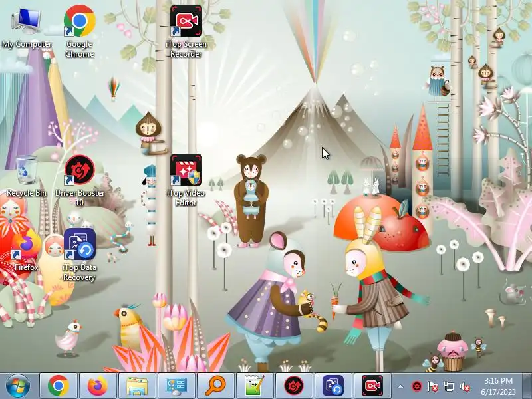Open Notepad++ from the taskbar

coord(255,386)
